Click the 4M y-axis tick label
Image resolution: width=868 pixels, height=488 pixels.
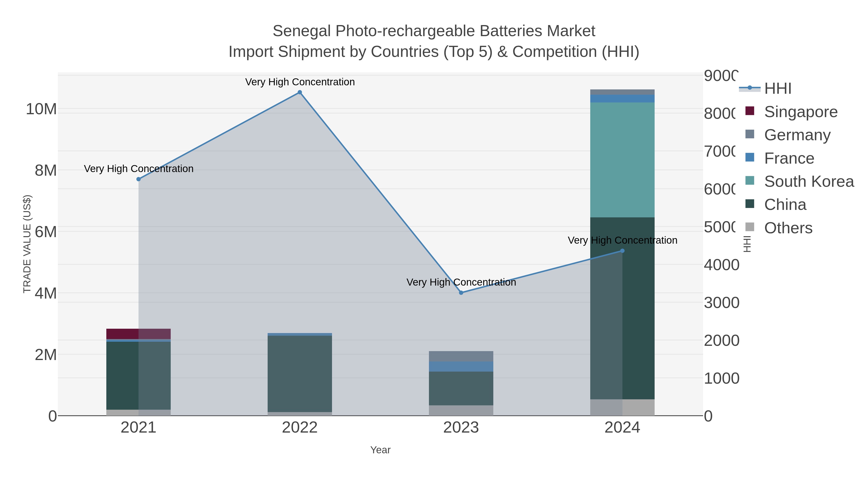pyautogui.click(x=46, y=293)
